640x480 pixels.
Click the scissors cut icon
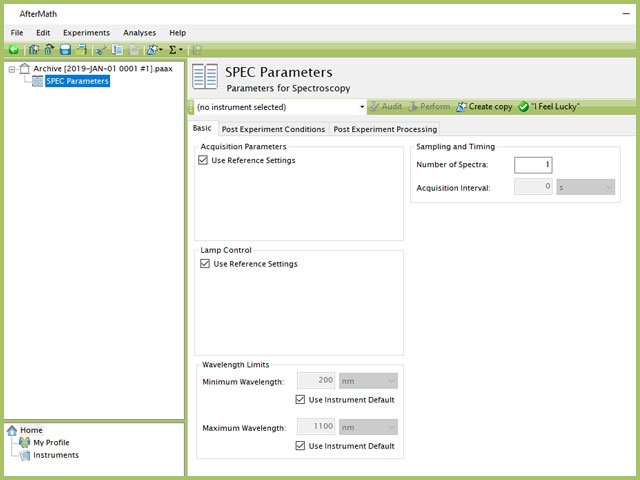(101, 50)
